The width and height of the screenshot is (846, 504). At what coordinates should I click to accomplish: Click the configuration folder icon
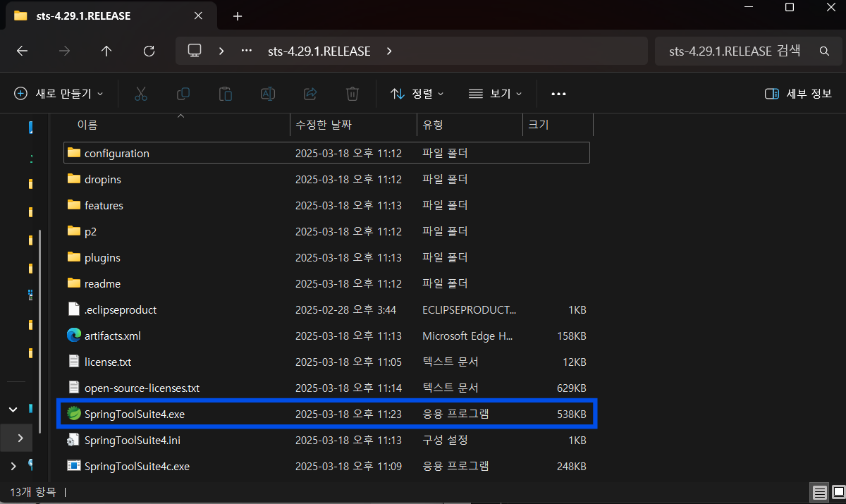74,153
